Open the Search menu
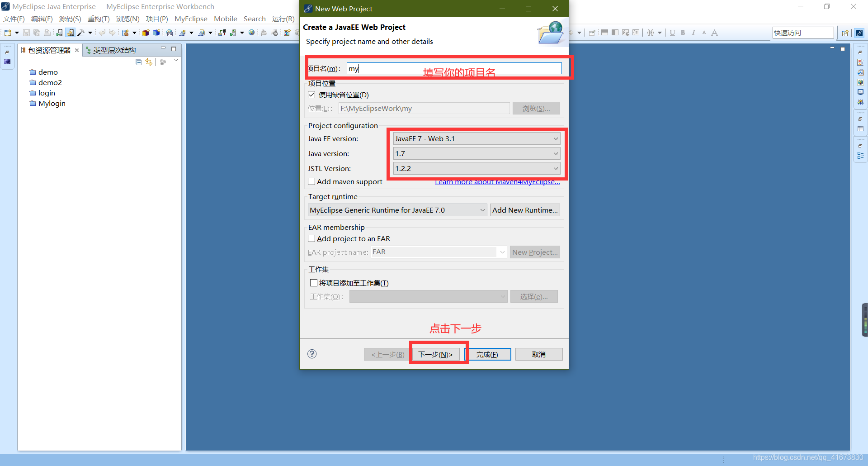The width and height of the screenshot is (868, 466). (255, 19)
